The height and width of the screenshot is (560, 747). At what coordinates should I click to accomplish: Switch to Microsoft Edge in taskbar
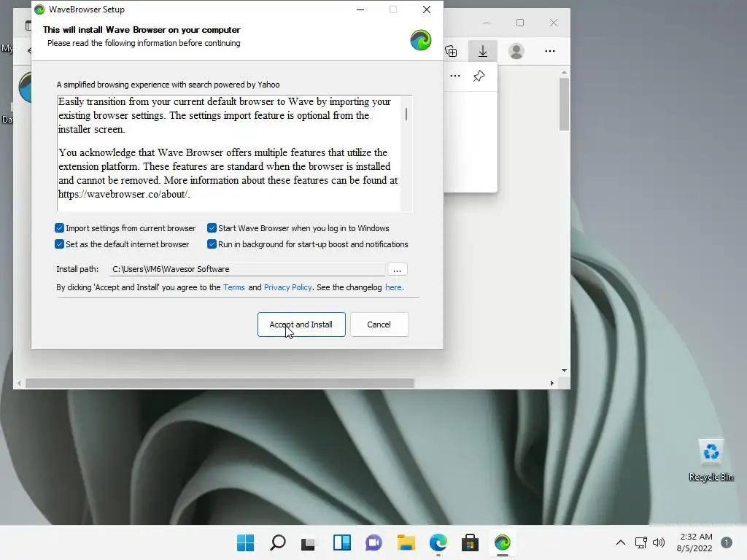pyautogui.click(x=438, y=542)
